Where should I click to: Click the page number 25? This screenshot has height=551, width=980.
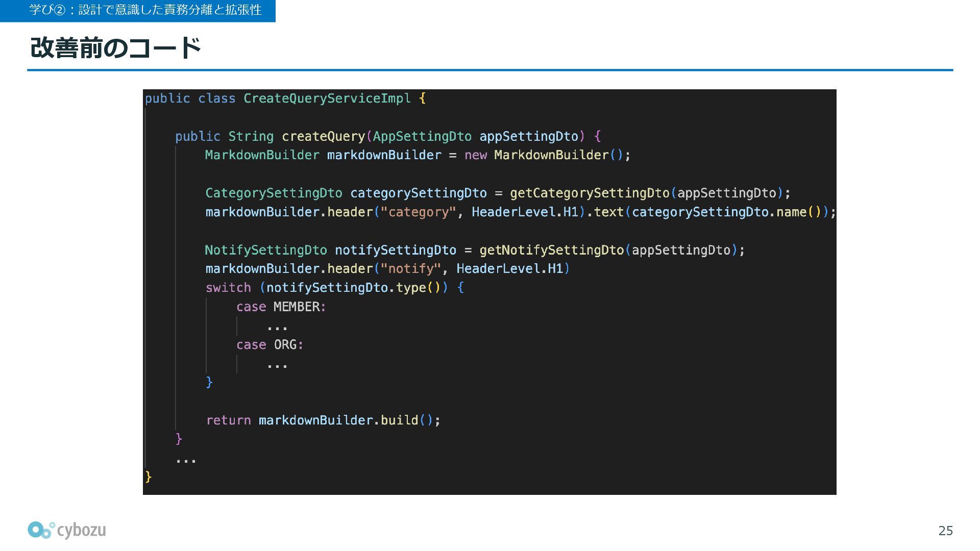click(x=945, y=531)
